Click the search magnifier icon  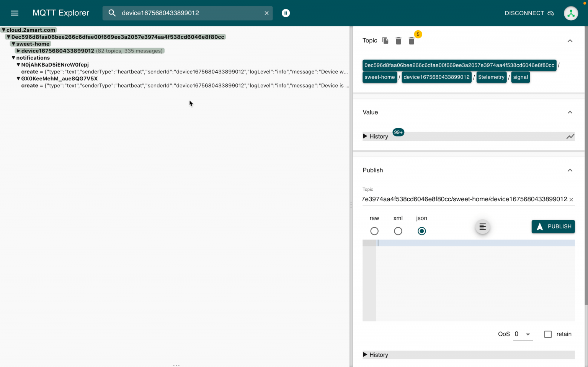point(112,13)
